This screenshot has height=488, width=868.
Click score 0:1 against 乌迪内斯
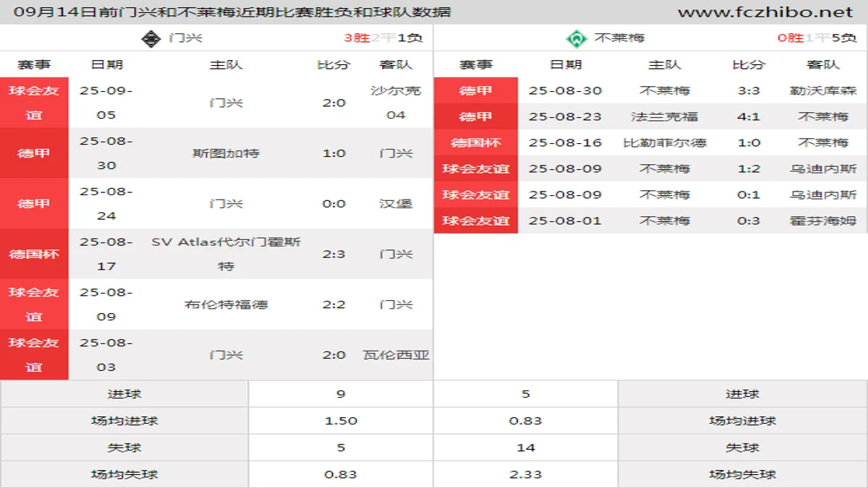(749, 194)
